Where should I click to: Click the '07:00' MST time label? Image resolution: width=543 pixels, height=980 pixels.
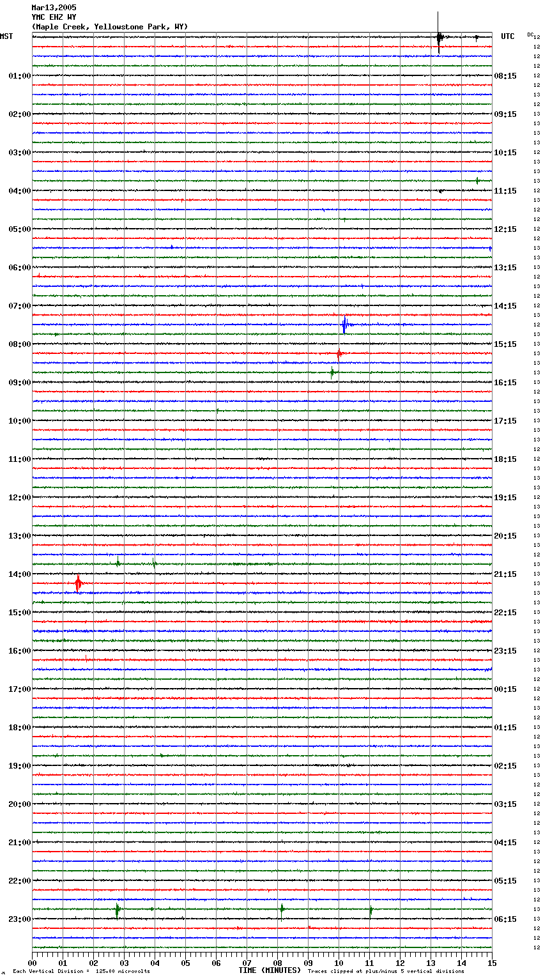(20, 306)
